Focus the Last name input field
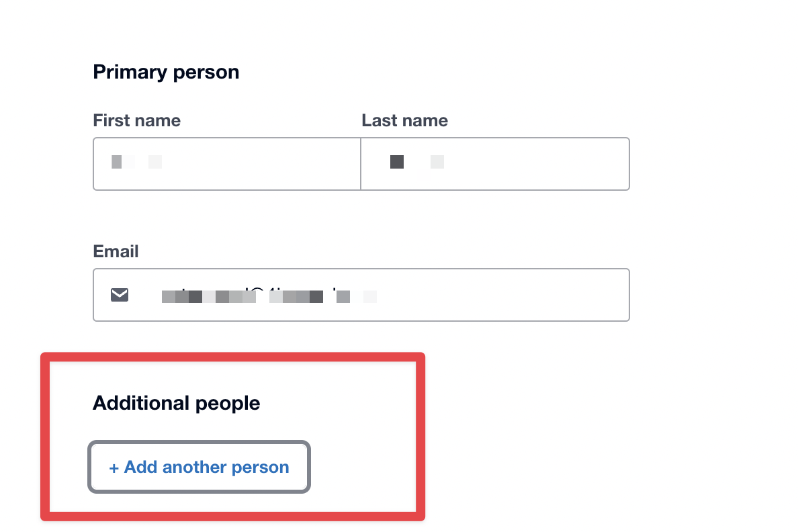This screenshot has width=798, height=532. 495,164
